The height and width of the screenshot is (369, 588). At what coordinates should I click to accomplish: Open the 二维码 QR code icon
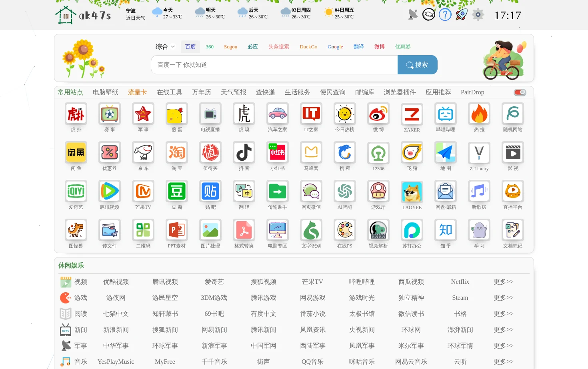pyautogui.click(x=143, y=230)
